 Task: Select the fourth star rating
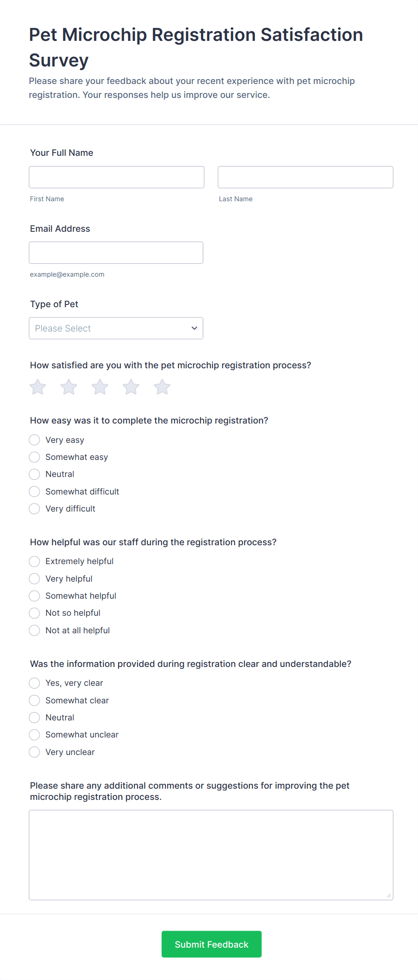point(131,386)
